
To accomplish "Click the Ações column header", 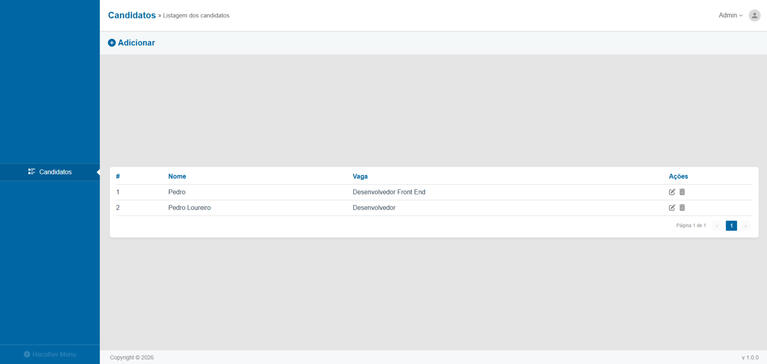I will [678, 177].
